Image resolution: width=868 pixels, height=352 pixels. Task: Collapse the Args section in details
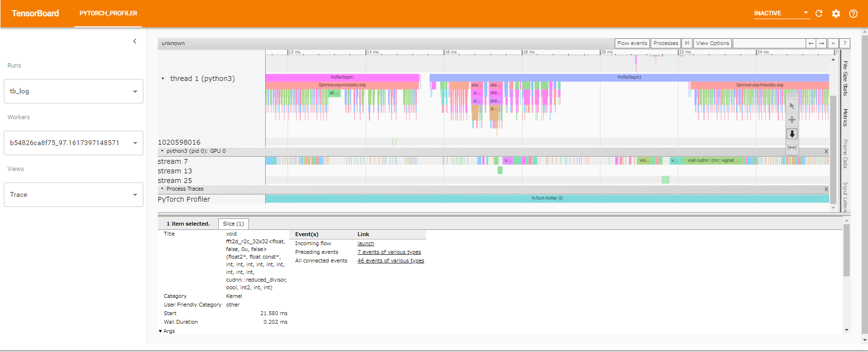160,331
